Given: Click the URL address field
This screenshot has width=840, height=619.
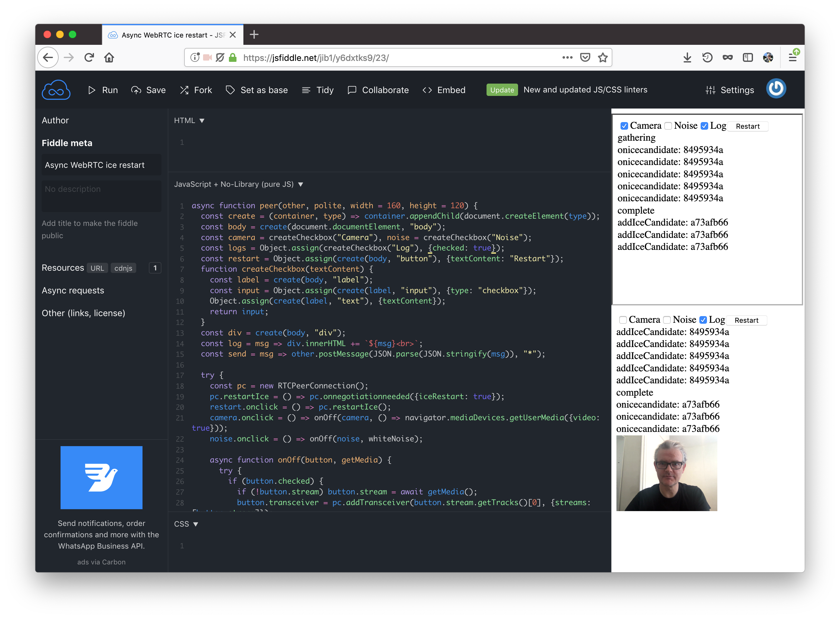Looking at the screenshot, I should tap(399, 57).
